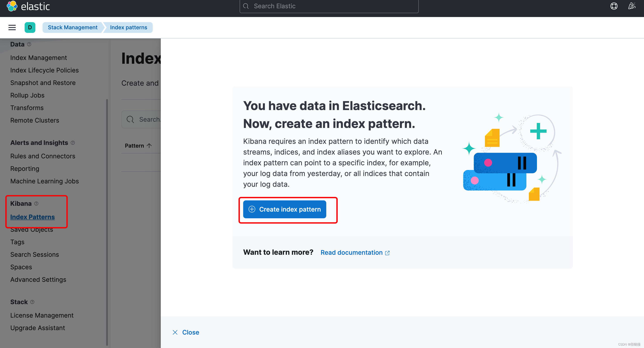
Task: Select Transforms in sidebar
Action: pyautogui.click(x=27, y=108)
